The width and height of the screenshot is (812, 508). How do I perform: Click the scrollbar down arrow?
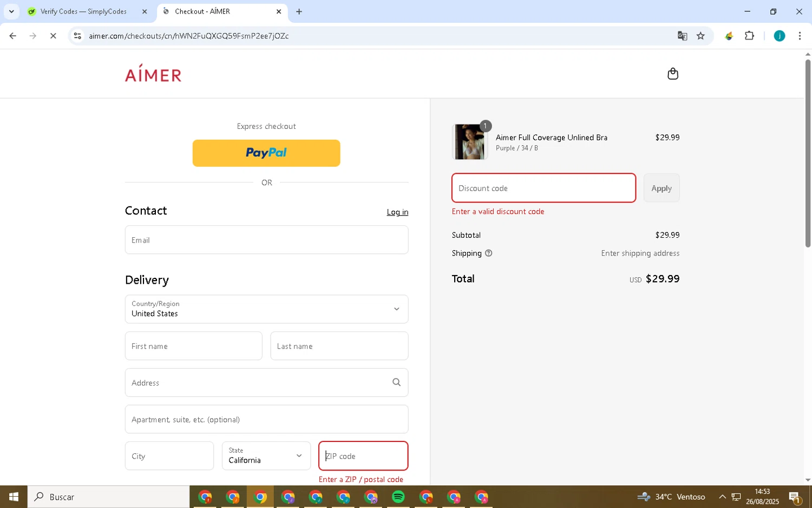click(808, 480)
